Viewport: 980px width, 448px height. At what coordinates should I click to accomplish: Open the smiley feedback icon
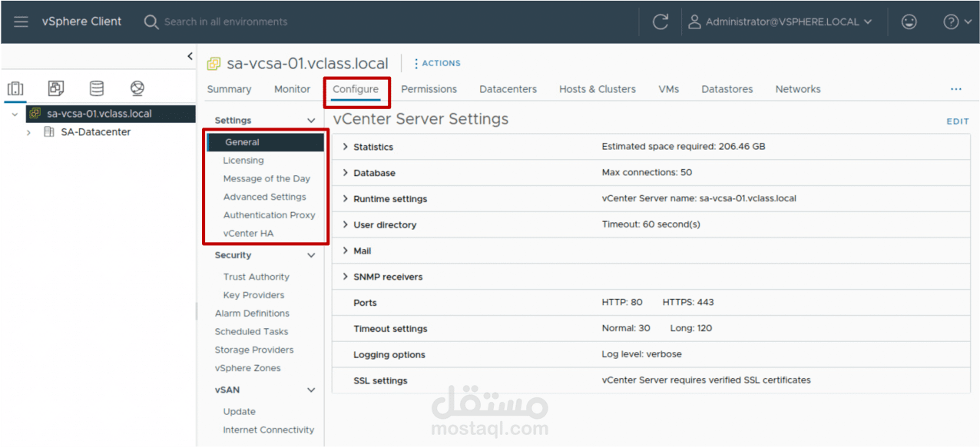(909, 22)
